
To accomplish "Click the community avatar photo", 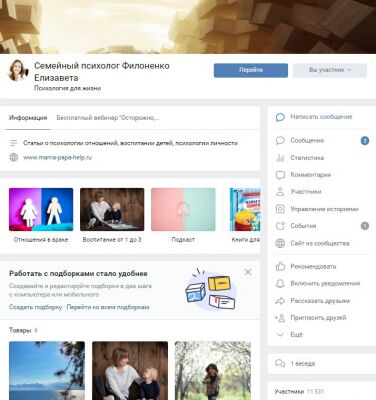I will 18,71.
